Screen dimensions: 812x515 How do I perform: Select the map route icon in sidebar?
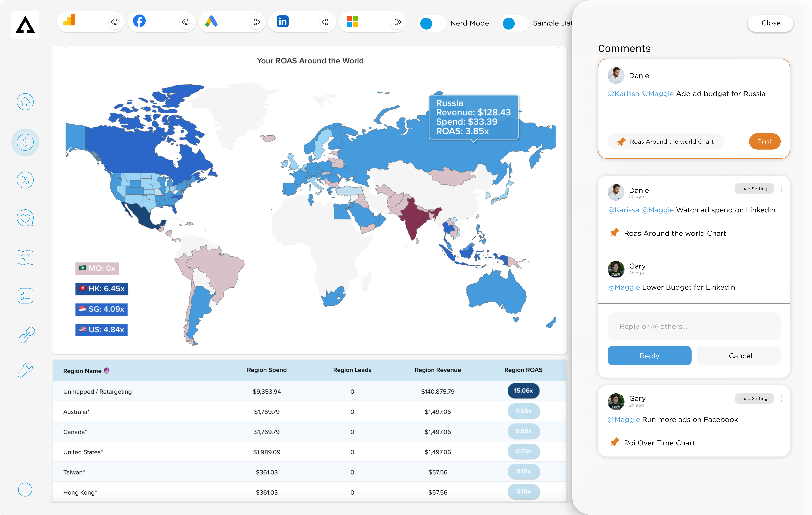(25, 258)
